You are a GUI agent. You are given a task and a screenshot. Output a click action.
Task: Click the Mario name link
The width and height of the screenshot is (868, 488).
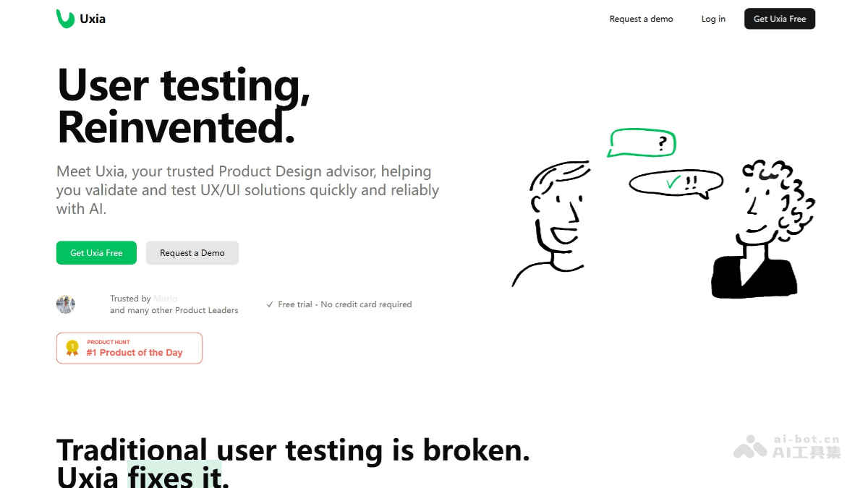pos(166,299)
